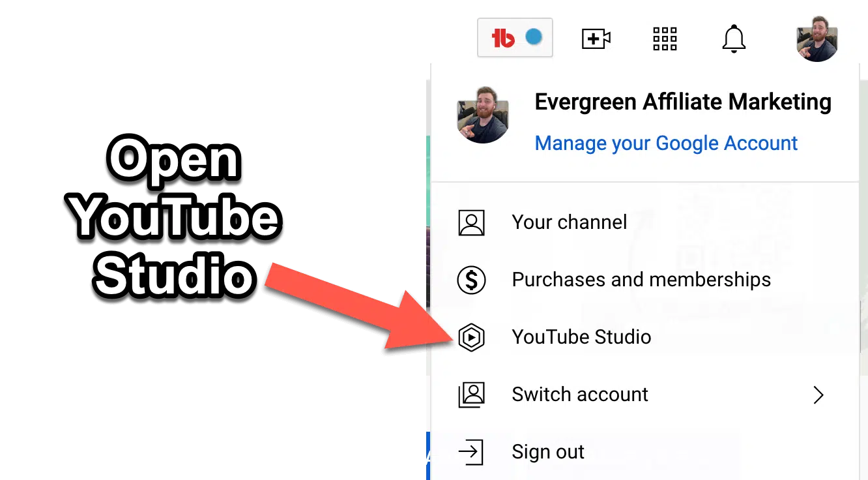Viewport: 868px width, 480px height.
Task: Click the Switch account icon
Action: pyautogui.click(x=471, y=395)
